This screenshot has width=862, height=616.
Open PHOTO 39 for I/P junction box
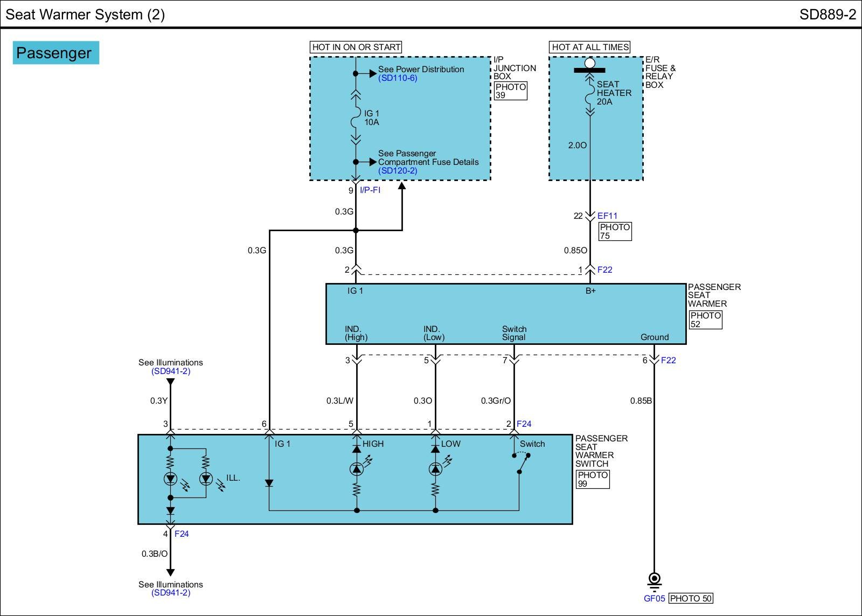[510, 91]
